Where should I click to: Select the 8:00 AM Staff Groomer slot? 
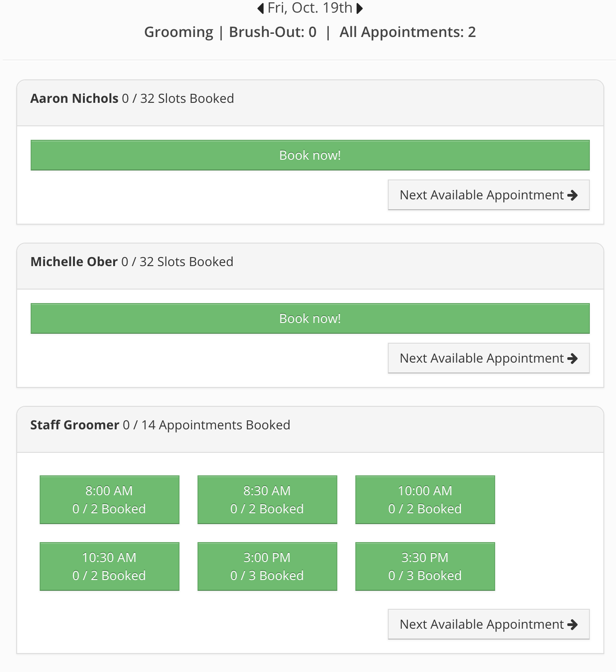point(110,500)
